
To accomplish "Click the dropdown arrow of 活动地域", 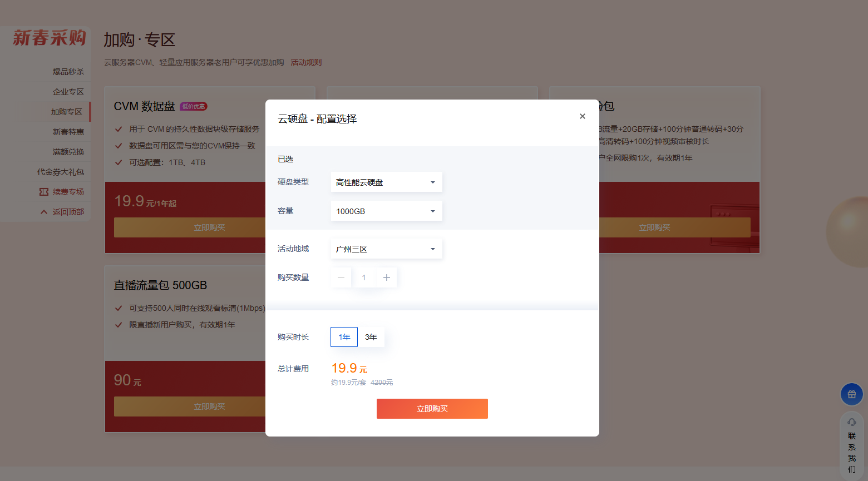I will click(433, 249).
